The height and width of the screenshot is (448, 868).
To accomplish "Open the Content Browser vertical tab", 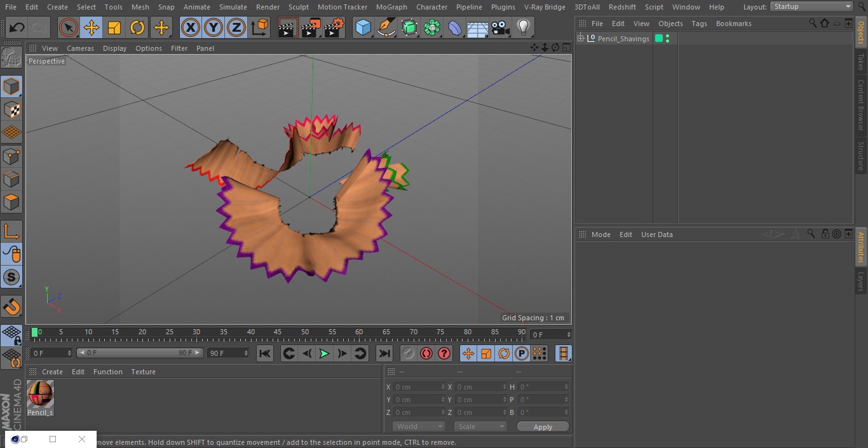I will [x=861, y=105].
